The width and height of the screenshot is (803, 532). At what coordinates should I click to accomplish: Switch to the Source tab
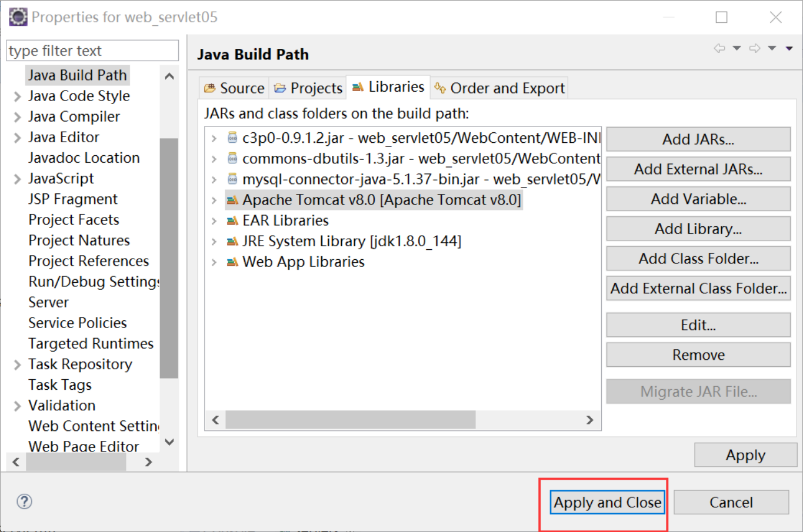[x=234, y=88]
